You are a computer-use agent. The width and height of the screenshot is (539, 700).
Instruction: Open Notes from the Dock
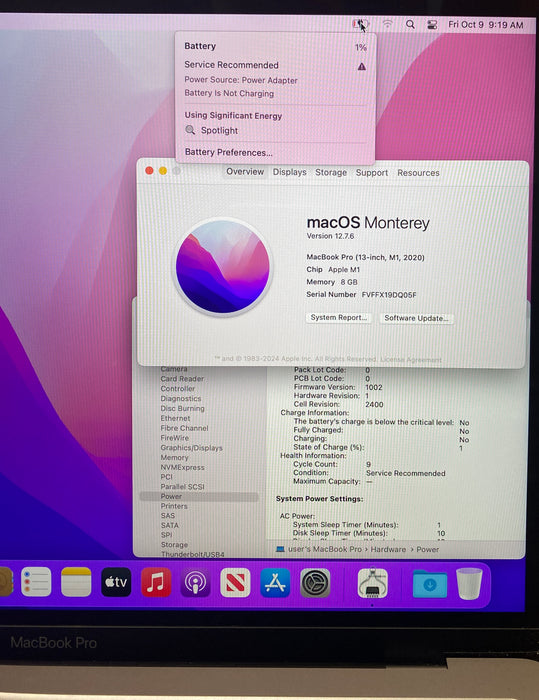click(76, 582)
